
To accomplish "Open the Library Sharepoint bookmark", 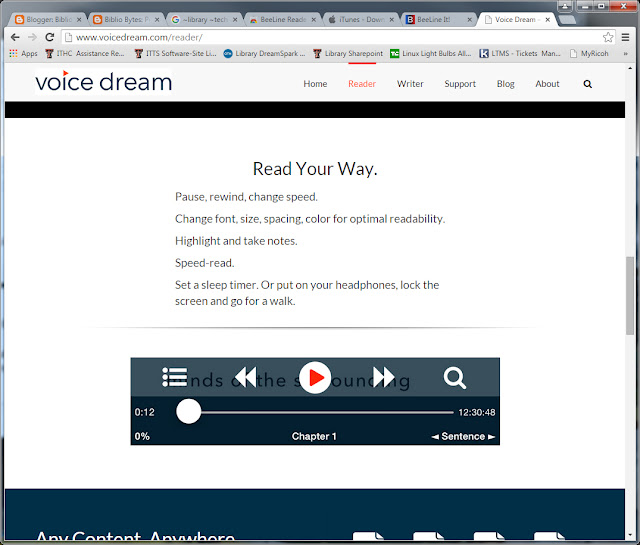I will pyautogui.click(x=348, y=53).
